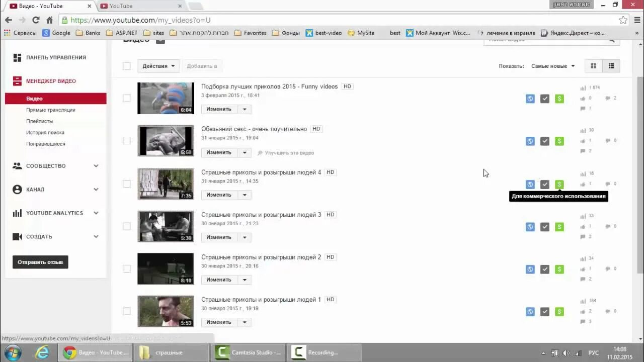Click Изменить for Страшные приколы 3
Screen dimensions: 644x362
pos(219,237)
